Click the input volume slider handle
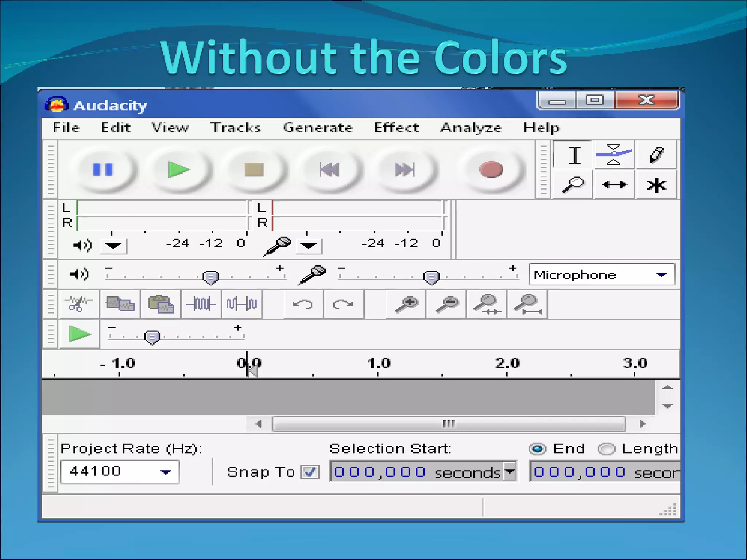Screen dimensions: 747x560 (431, 277)
